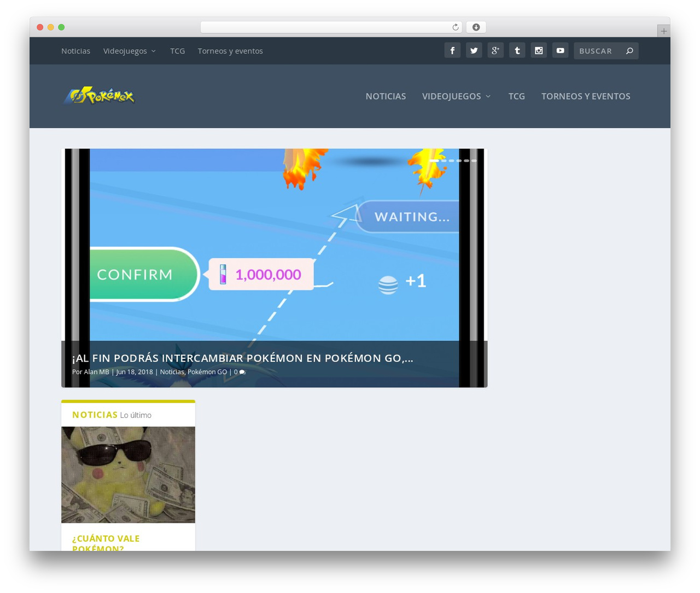Open the Pokémon GO trading headline
The width and height of the screenshot is (700, 593).
pyautogui.click(x=242, y=358)
